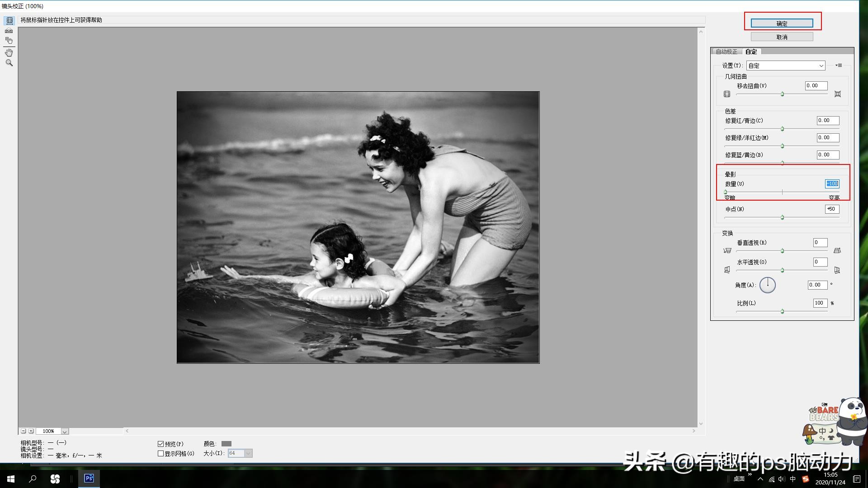Click the zoom in plus button
Viewport: 868px width, 488px height.
click(31, 431)
